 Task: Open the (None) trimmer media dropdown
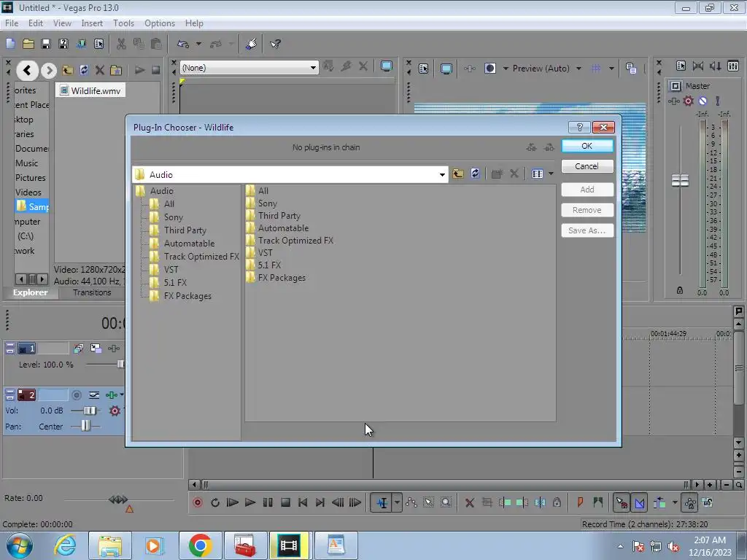pos(313,68)
